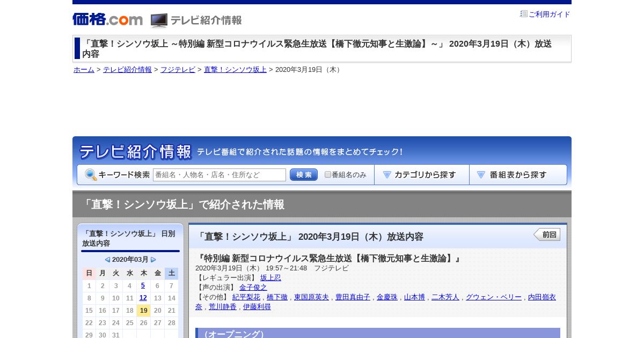Viewport: 644px width, 338px height.
Task: Open performer link 伊藤利尋
Action: click(x=257, y=307)
